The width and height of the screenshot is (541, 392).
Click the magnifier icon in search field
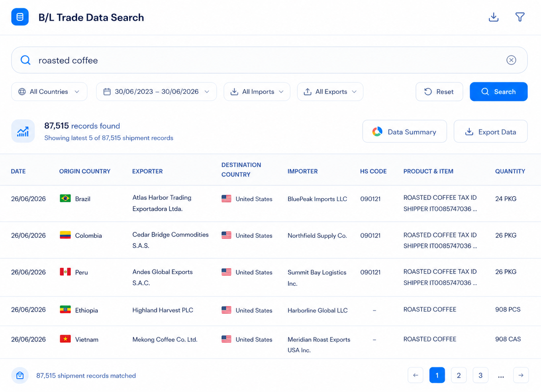[25, 60]
